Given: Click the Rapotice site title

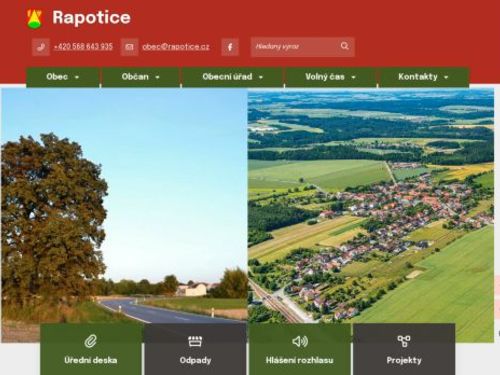Looking at the screenshot, I should [91, 18].
